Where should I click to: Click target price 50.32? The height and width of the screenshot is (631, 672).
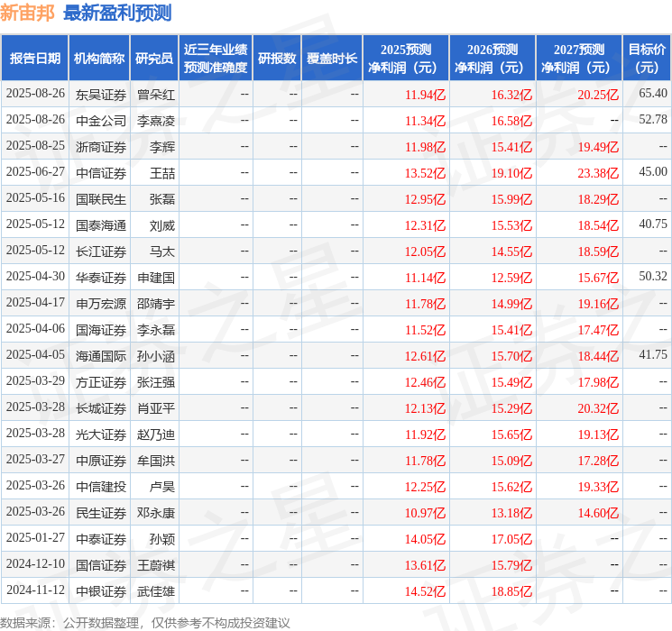tap(653, 276)
